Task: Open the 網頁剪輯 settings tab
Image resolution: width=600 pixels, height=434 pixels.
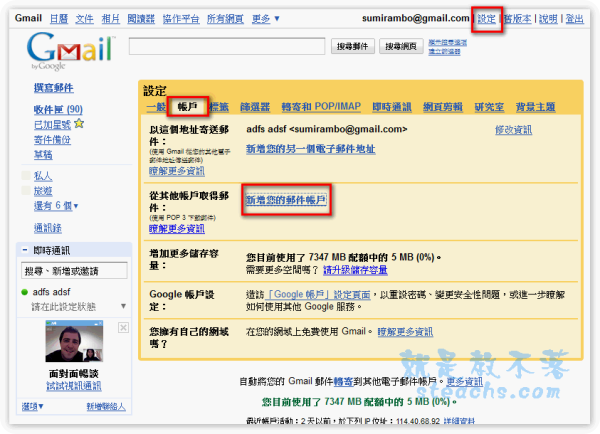Action: (443, 107)
